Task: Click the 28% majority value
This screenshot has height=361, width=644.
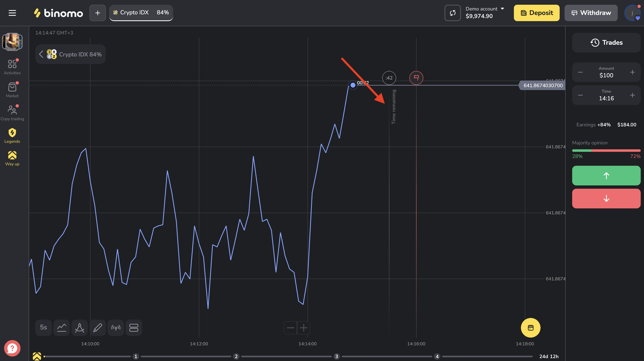Action: tap(577, 156)
